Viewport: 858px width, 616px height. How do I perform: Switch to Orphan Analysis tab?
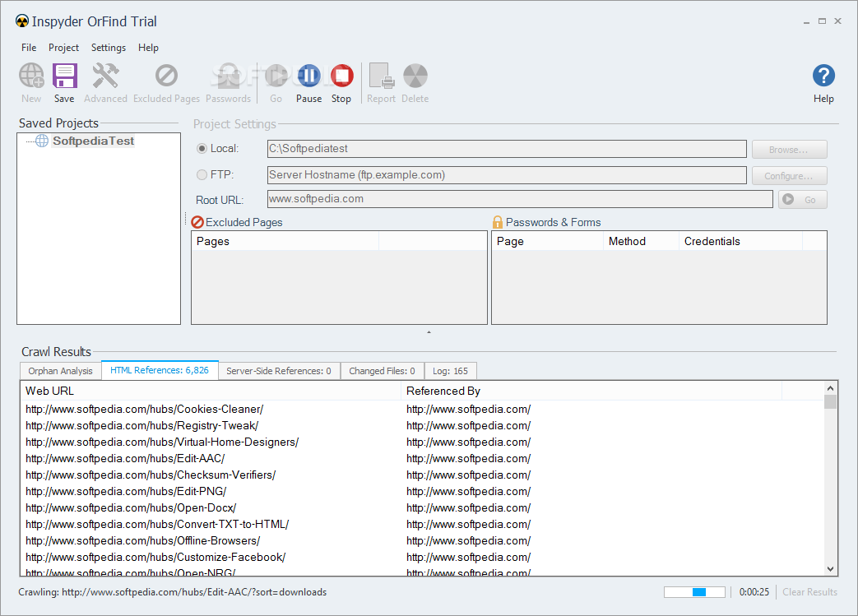coord(61,371)
